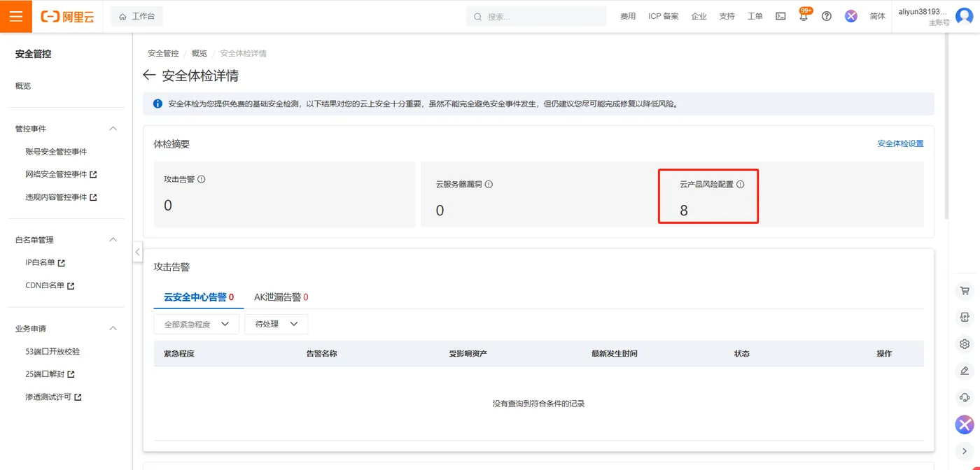Click the 最新发生时间 column header
The image size is (980, 470).
click(x=615, y=354)
